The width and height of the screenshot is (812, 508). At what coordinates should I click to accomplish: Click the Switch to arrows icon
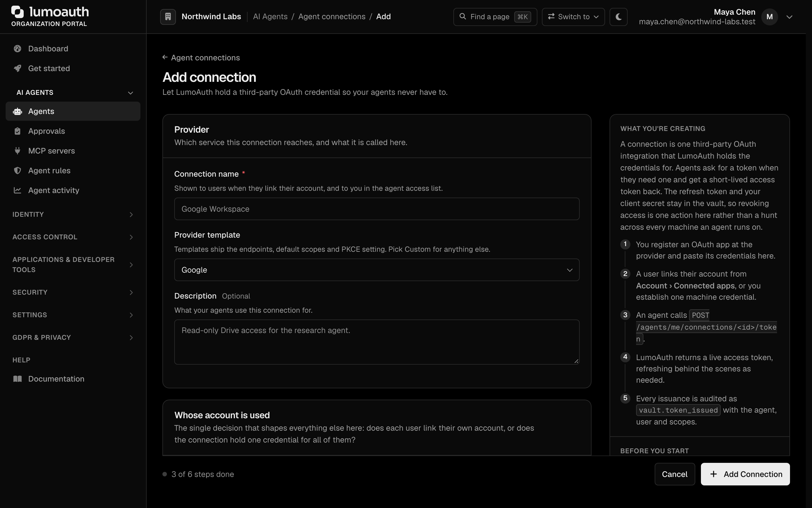(x=551, y=16)
